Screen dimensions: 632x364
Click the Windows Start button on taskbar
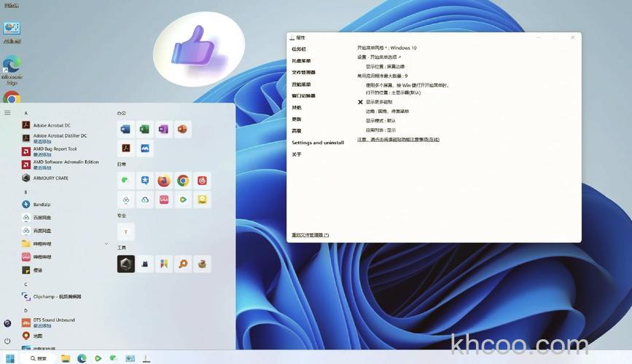[x=10, y=358]
